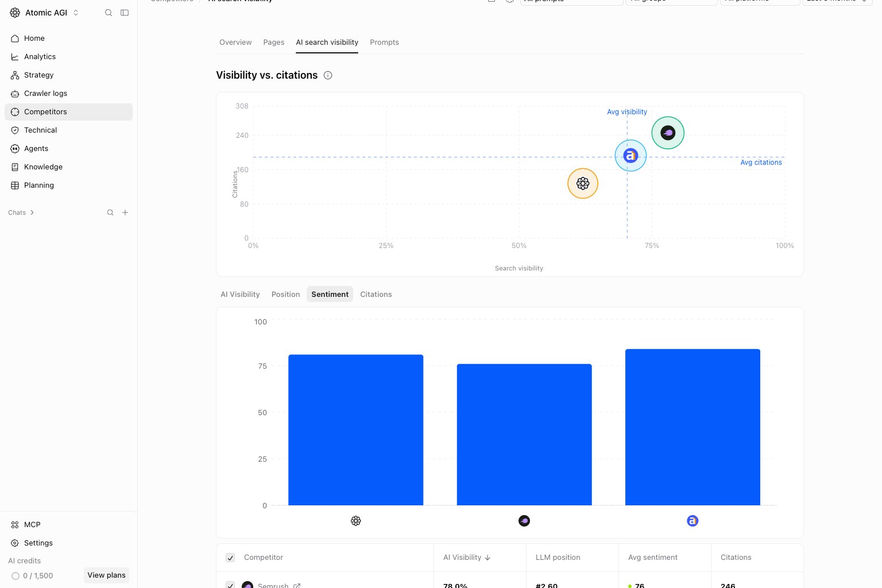Click the Knowledge book icon
This screenshot has height=588, width=882.
coord(15,167)
